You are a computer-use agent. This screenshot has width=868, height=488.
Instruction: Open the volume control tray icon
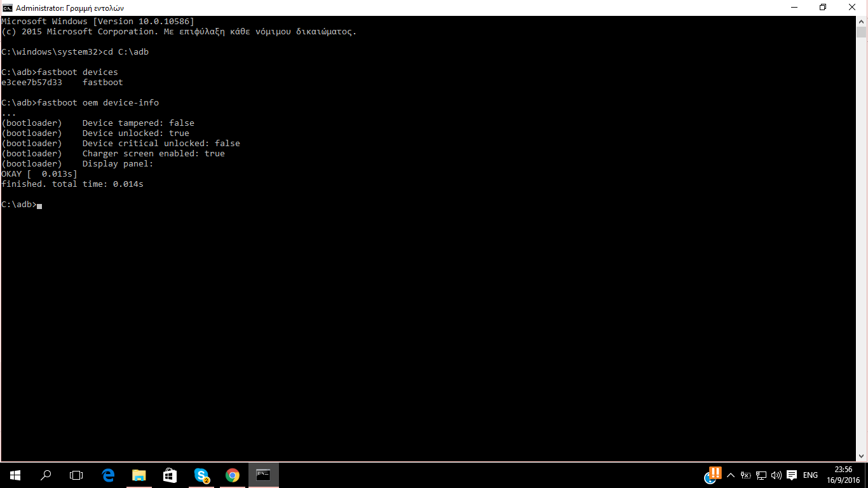(776, 475)
